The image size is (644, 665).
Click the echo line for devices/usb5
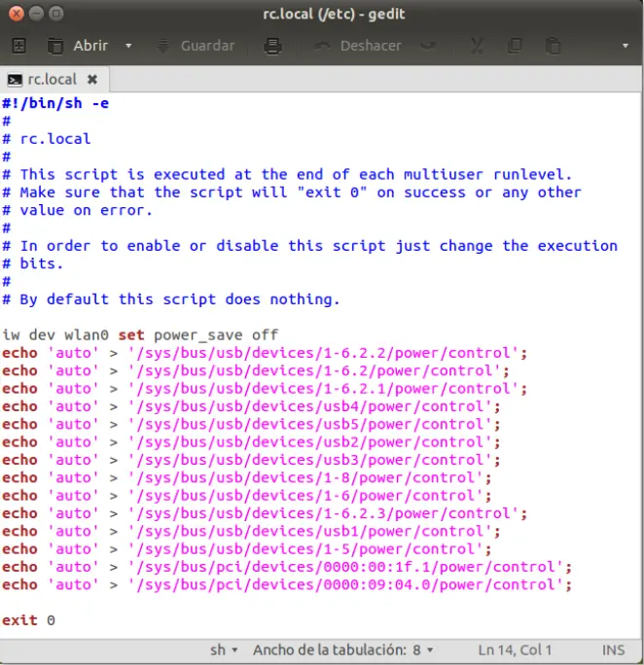click(251, 424)
